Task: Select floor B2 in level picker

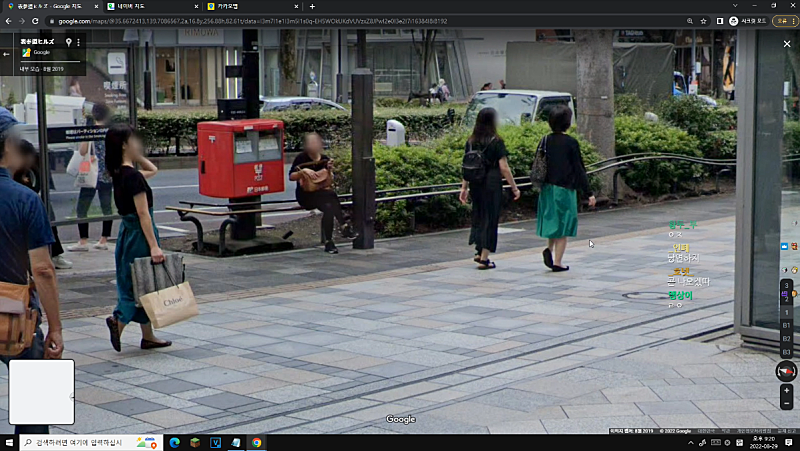Action: point(786,339)
